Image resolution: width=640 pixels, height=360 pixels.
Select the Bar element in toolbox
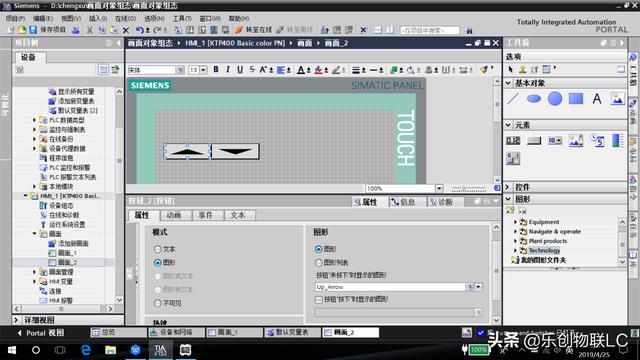point(617,140)
